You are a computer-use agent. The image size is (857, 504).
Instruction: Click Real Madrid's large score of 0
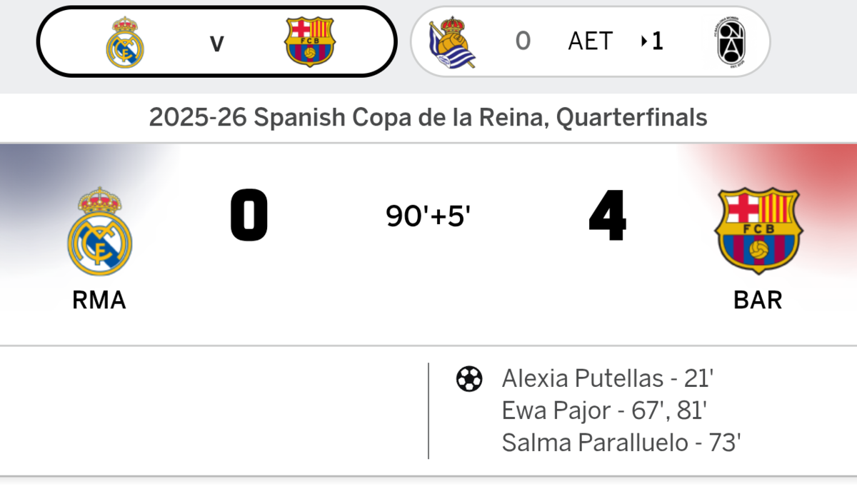pyautogui.click(x=249, y=216)
